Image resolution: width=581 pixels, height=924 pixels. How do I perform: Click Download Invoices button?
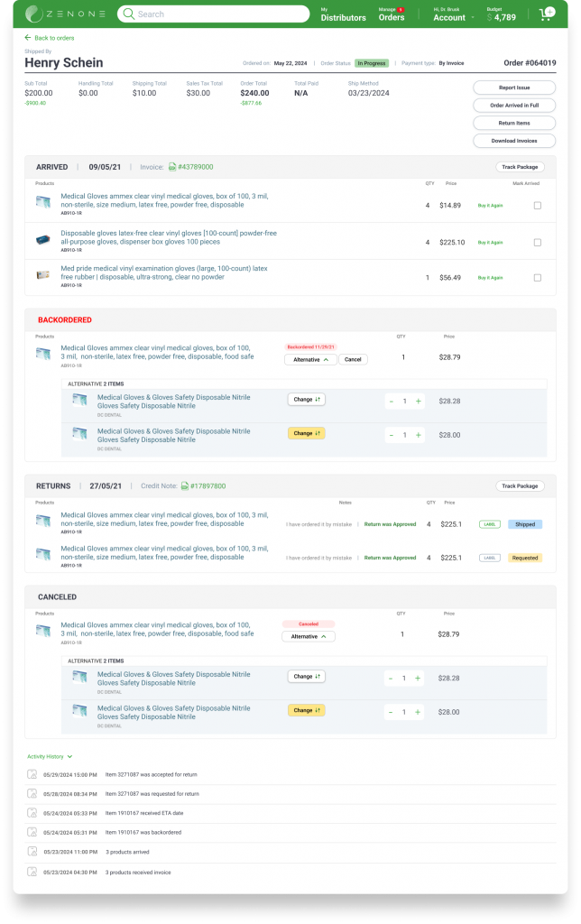pyautogui.click(x=514, y=141)
